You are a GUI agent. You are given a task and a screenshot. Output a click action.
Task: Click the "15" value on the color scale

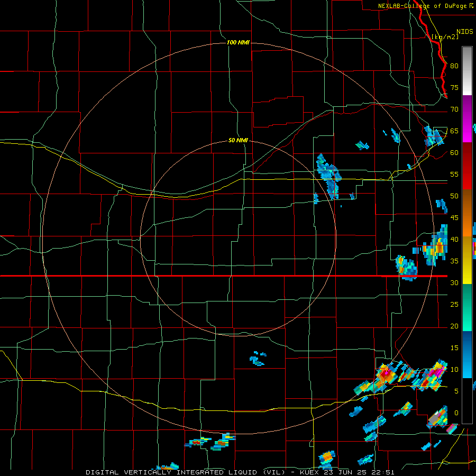click(454, 347)
